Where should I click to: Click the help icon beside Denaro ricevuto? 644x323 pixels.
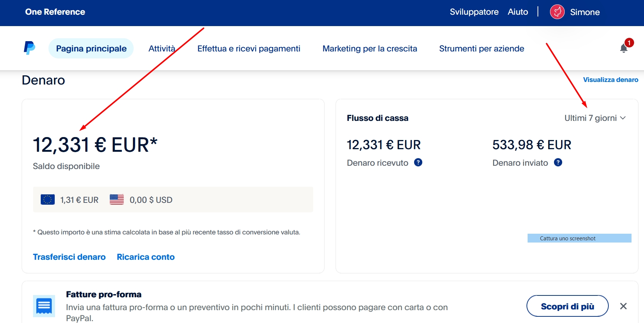coord(418,162)
